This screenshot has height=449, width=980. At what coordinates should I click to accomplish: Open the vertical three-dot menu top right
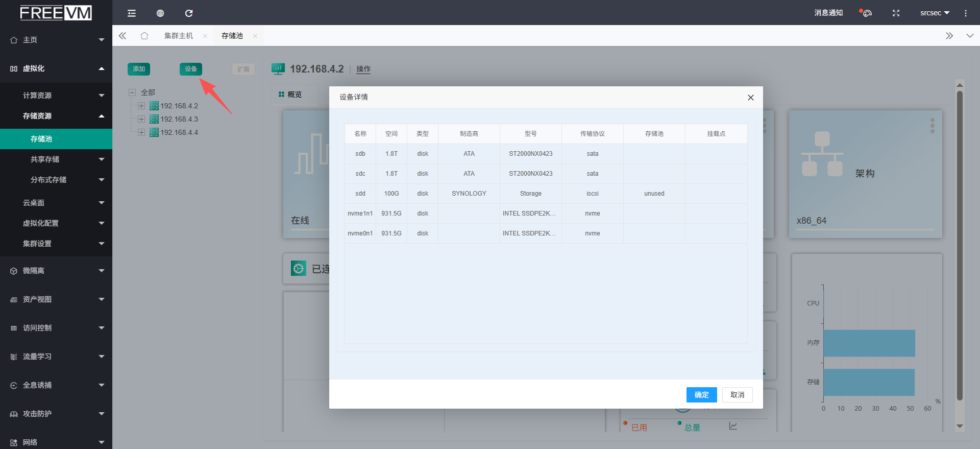[965, 13]
